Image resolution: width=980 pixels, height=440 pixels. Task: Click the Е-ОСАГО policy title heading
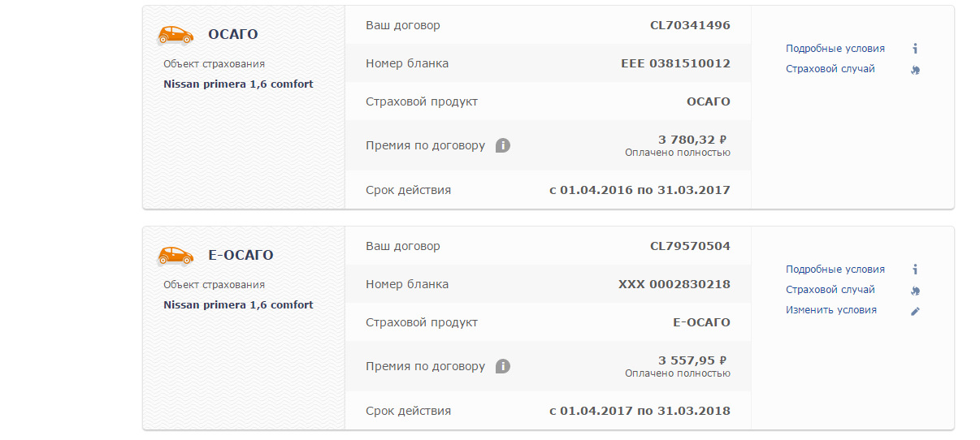pos(241,255)
